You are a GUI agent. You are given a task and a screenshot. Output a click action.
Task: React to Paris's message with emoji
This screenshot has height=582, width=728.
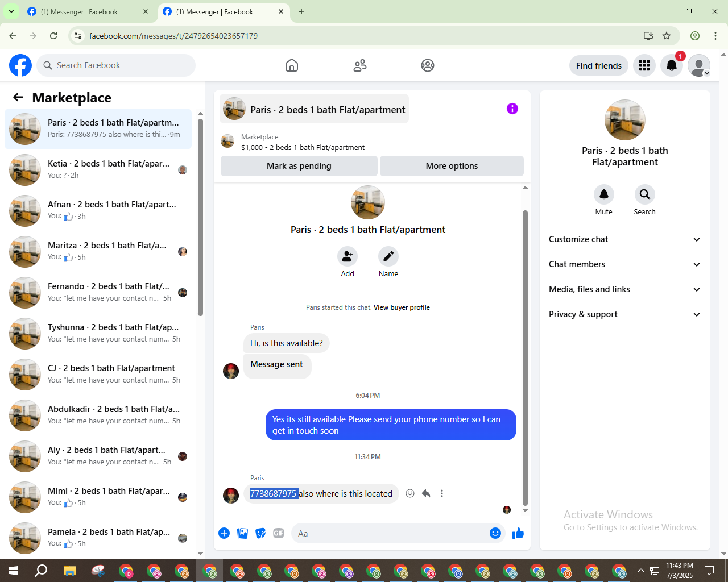(410, 493)
